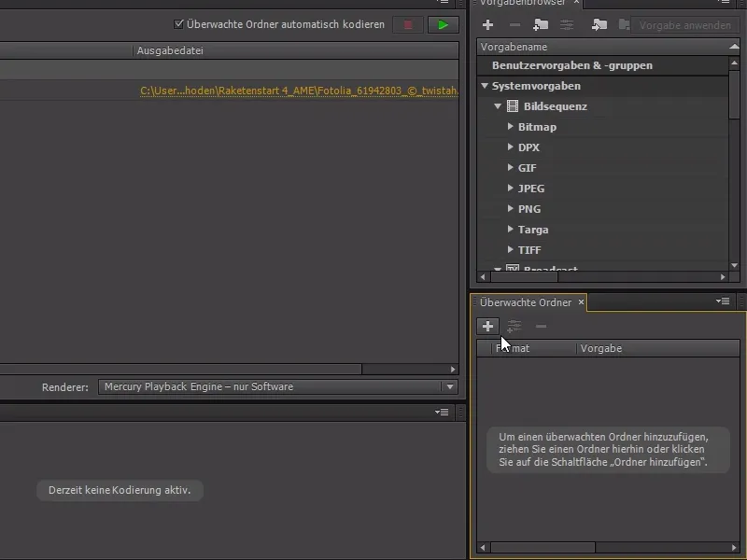Create new preset with plus icon in Vorgabenbrowser
The width and height of the screenshot is (747, 560).
coord(487,25)
